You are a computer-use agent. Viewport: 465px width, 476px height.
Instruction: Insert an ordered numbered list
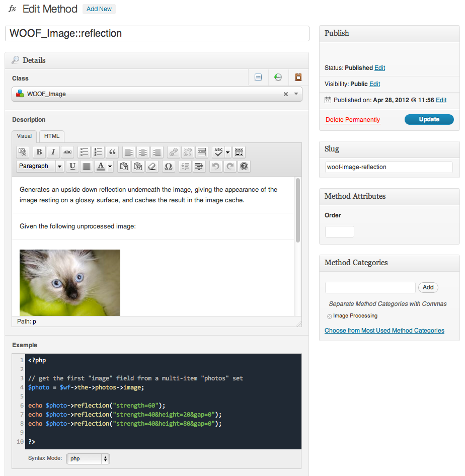tap(98, 152)
